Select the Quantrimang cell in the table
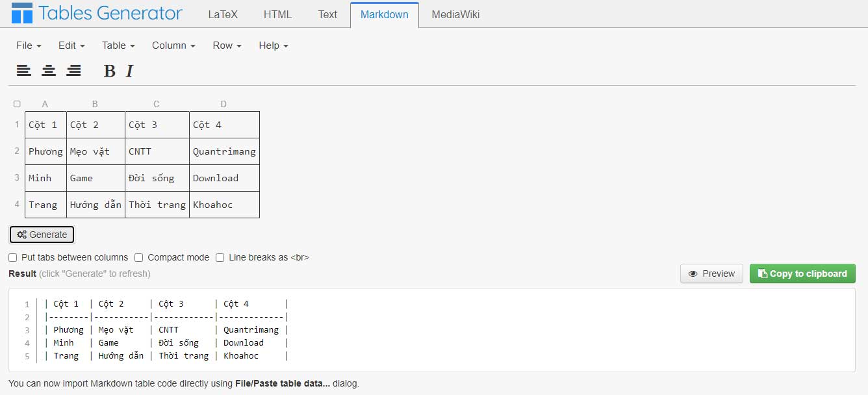Screen dimensions: 868x395 (223, 151)
